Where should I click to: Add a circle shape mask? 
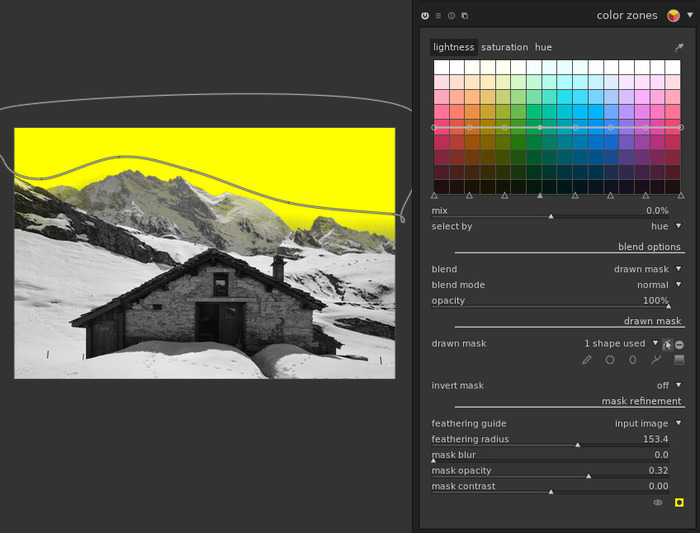tap(610, 360)
